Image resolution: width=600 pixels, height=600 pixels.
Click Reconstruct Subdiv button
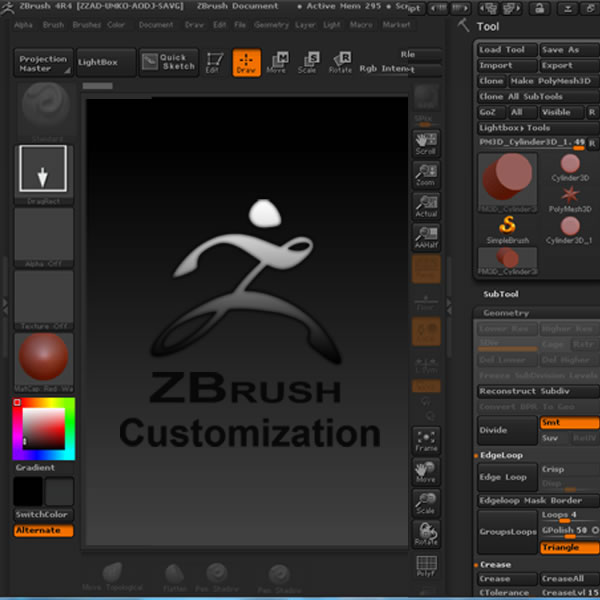[538, 391]
